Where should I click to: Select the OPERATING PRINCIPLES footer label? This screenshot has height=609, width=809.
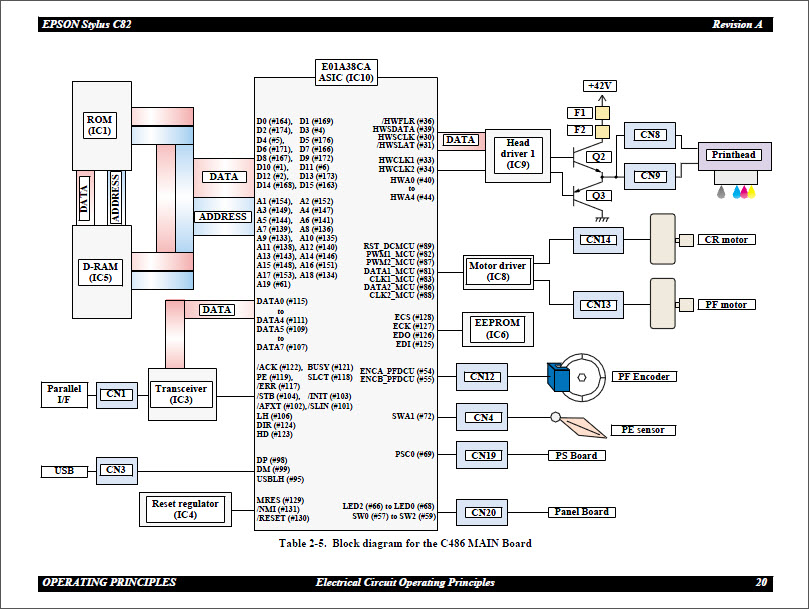[108, 581]
